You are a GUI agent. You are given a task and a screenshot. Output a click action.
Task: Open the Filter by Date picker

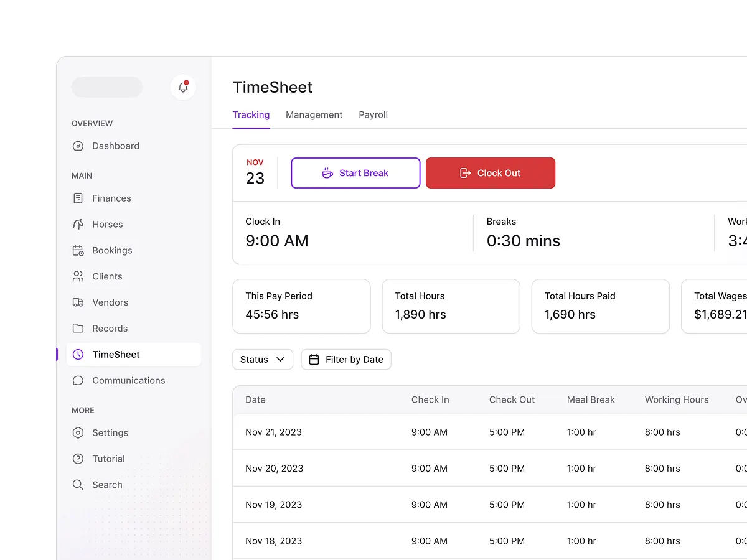(x=346, y=359)
